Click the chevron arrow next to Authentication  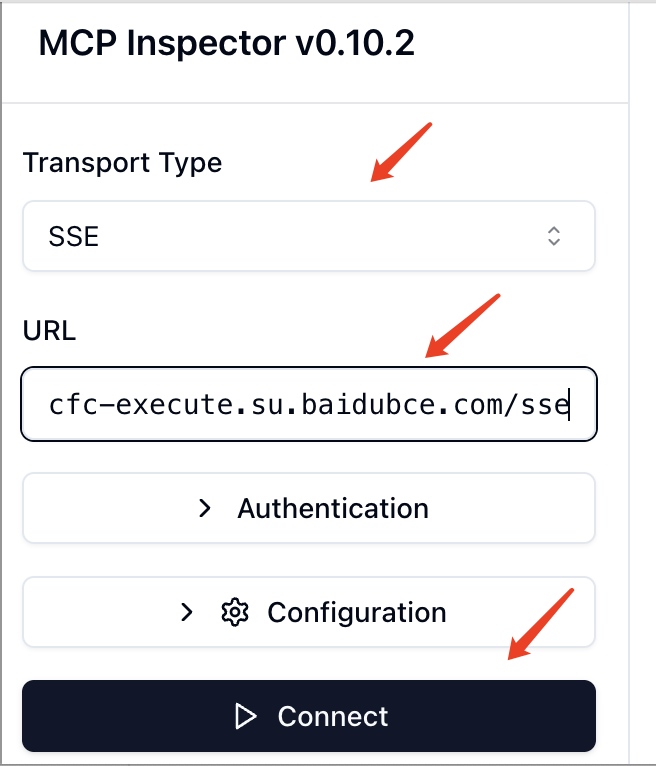205,508
